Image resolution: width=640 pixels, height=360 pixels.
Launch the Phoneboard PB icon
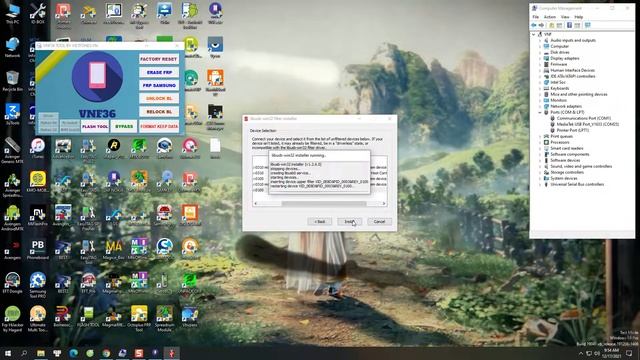click(x=38, y=249)
